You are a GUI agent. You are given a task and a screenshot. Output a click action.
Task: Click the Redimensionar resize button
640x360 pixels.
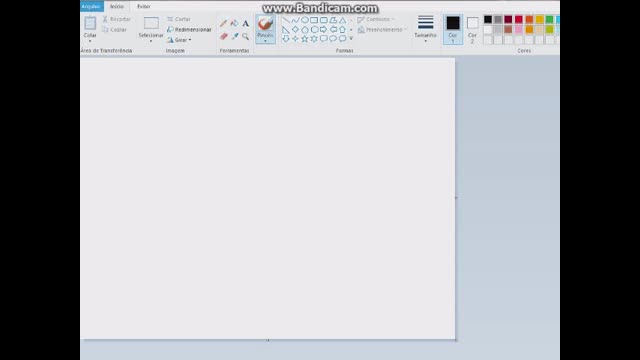(189, 30)
